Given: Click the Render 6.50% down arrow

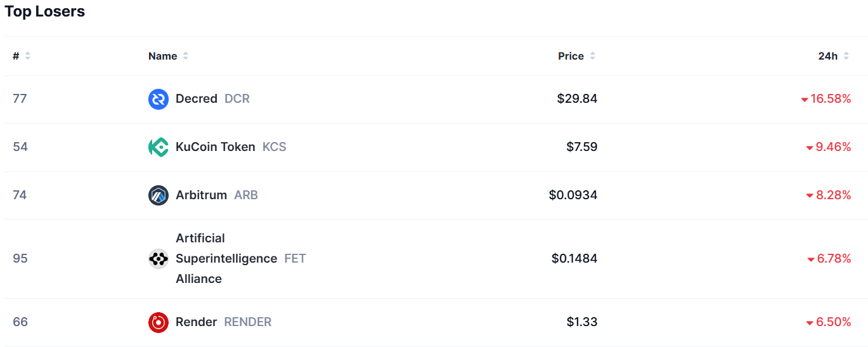Looking at the screenshot, I should click(x=810, y=323).
